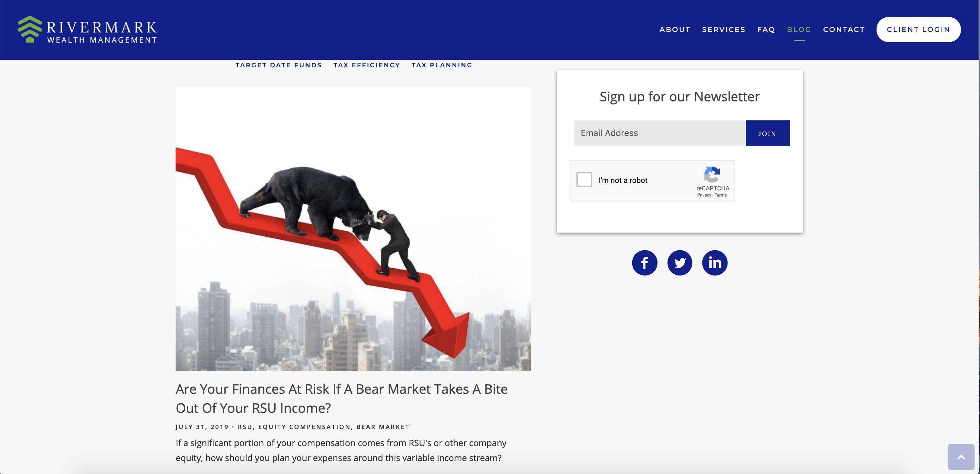The image size is (980, 474).
Task: Open the LinkedIn social icon
Action: point(715,263)
